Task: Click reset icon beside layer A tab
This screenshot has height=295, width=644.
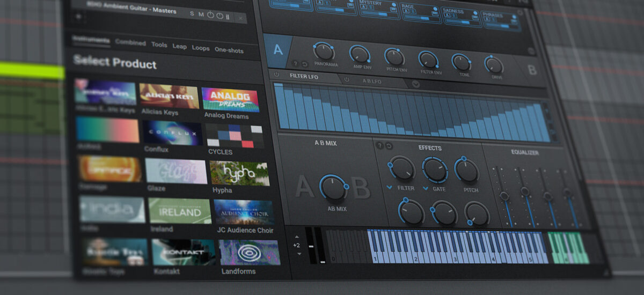Action: (304, 64)
